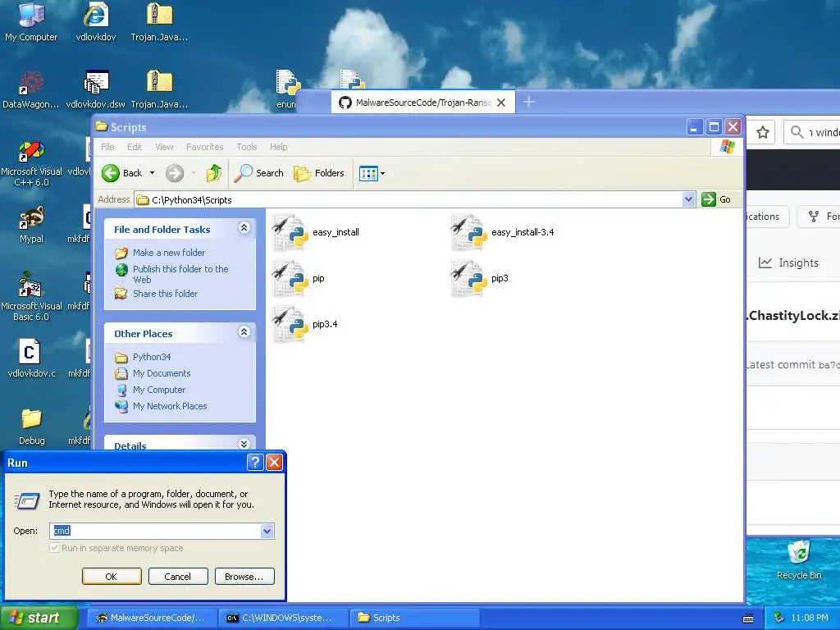840x630 pixels.
Task: Open the Debug folder on desktop
Action: click(x=32, y=427)
